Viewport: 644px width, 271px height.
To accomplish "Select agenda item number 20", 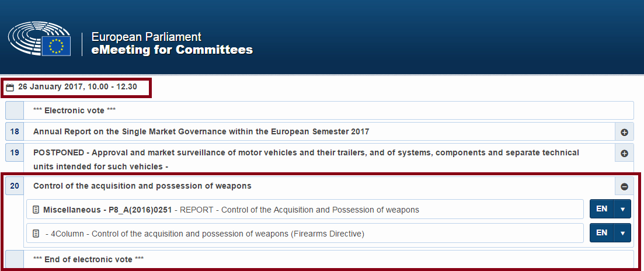I will pos(15,186).
